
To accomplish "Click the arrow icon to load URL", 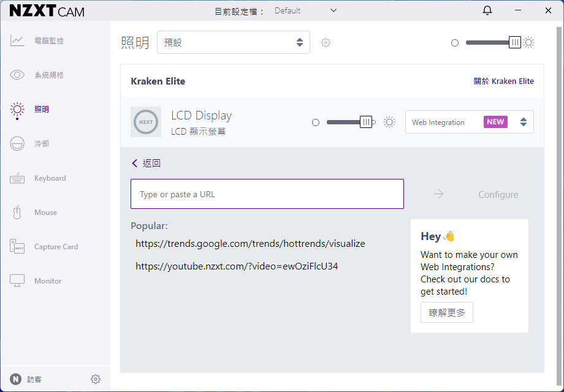I will (438, 194).
